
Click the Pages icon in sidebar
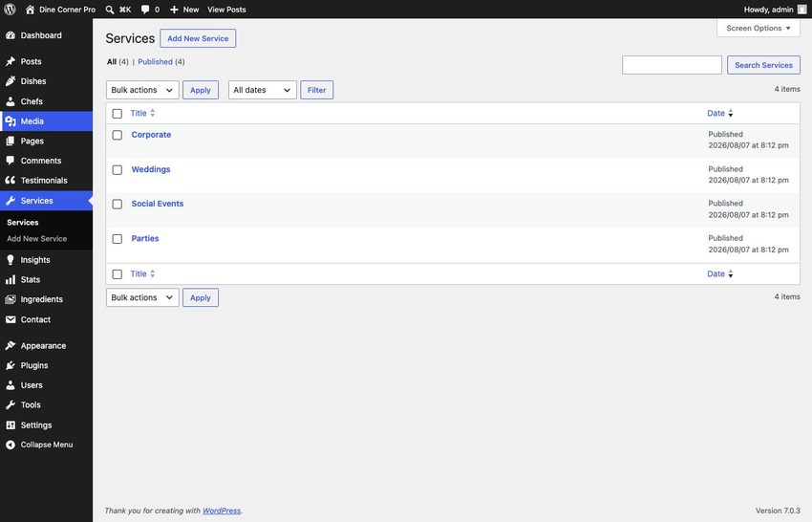click(x=11, y=141)
